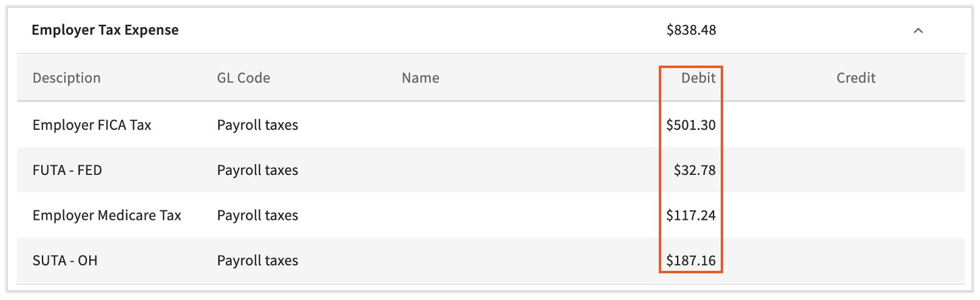
Task: Click the Employer FICA Tax description
Action: [92, 125]
